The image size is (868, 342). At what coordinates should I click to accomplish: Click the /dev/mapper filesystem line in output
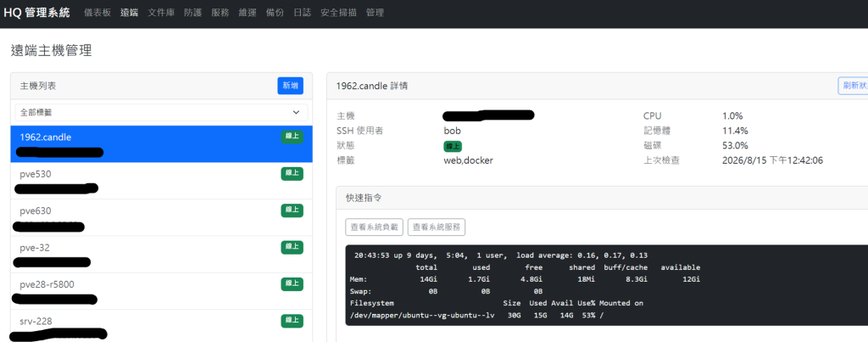click(x=476, y=315)
